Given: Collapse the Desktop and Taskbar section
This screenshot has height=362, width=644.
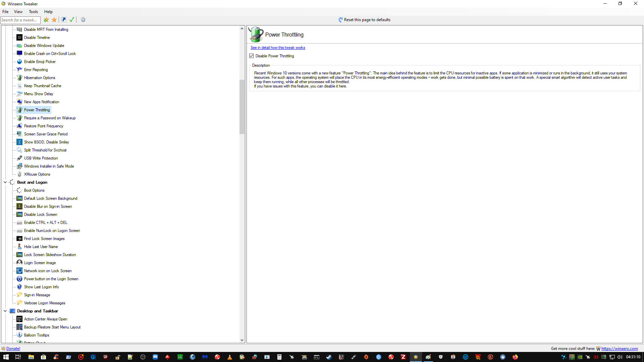Looking at the screenshot, I should (x=5, y=311).
